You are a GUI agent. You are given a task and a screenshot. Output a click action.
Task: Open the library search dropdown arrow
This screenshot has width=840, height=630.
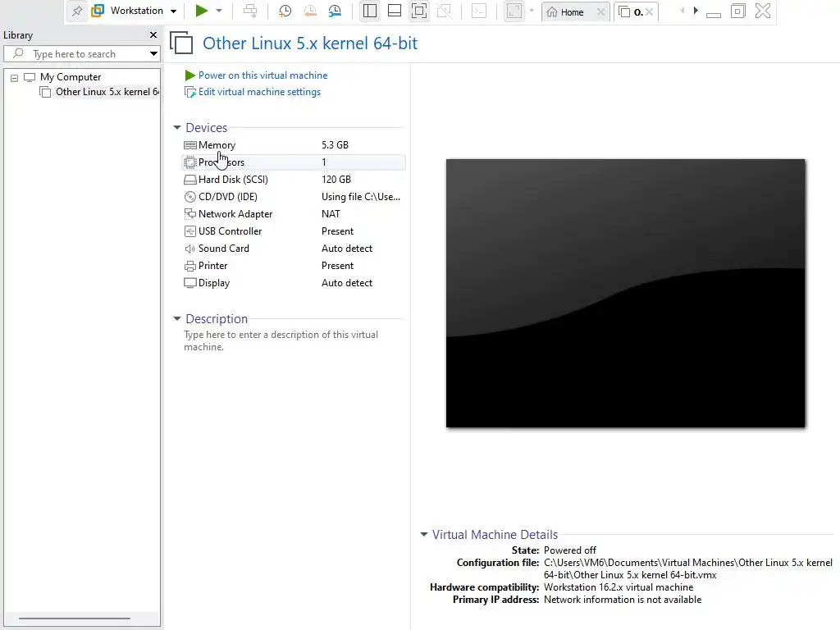[153, 53]
